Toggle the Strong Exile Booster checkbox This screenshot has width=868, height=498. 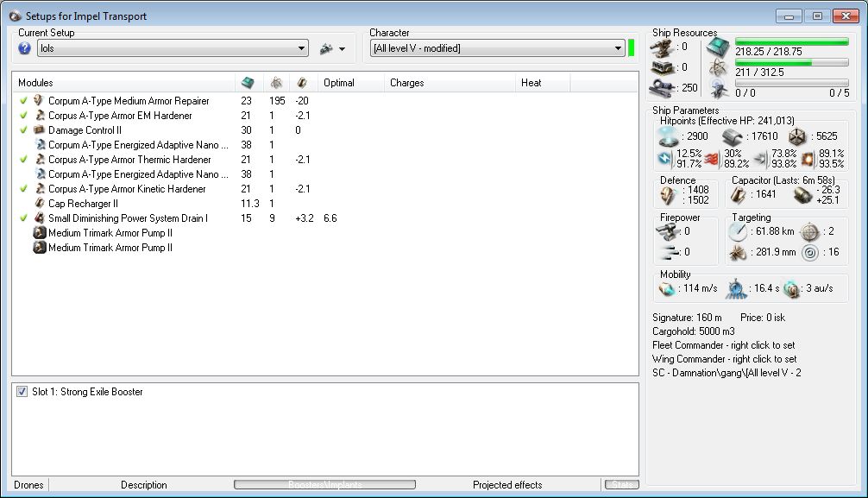click(22, 392)
